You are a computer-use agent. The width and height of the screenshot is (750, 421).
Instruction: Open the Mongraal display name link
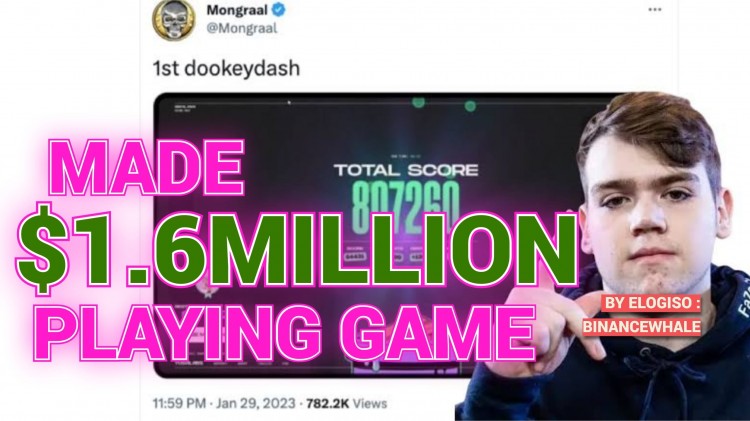[x=237, y=9]
